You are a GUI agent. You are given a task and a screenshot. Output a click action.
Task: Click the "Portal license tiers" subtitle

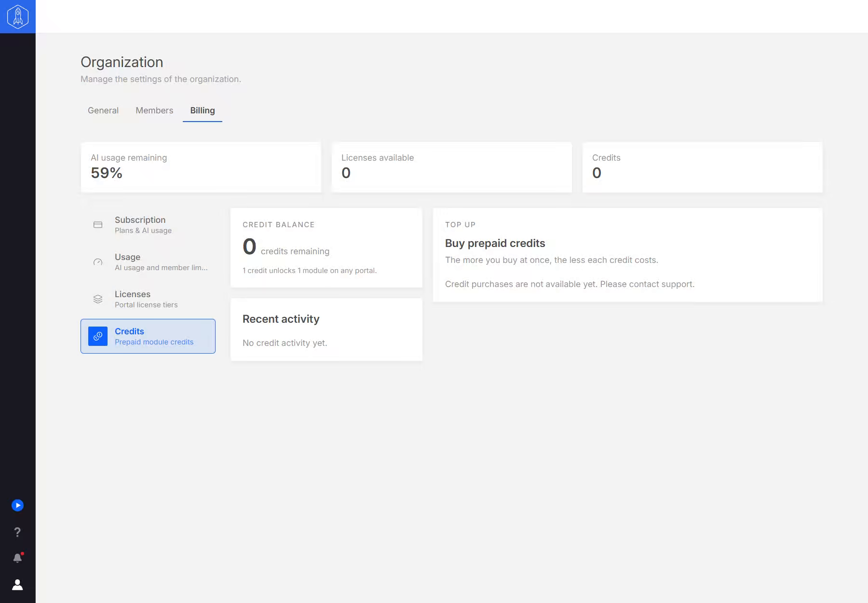click(146, 305)
